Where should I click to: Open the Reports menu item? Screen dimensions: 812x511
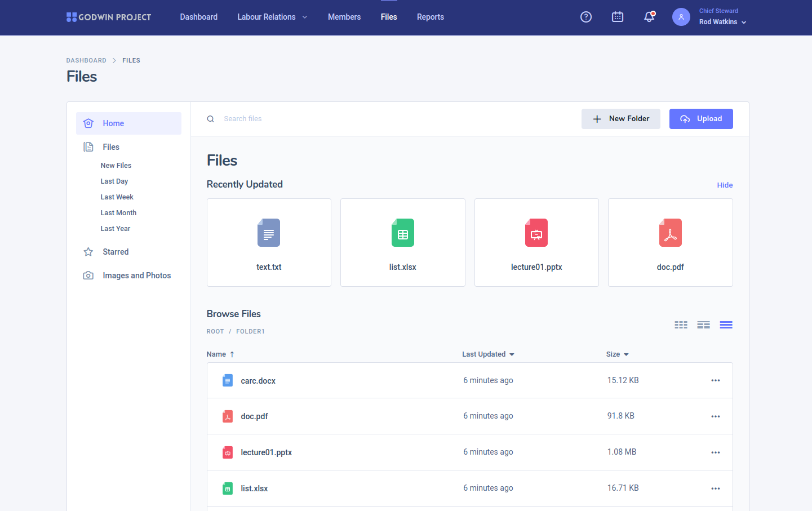(430, 17)
